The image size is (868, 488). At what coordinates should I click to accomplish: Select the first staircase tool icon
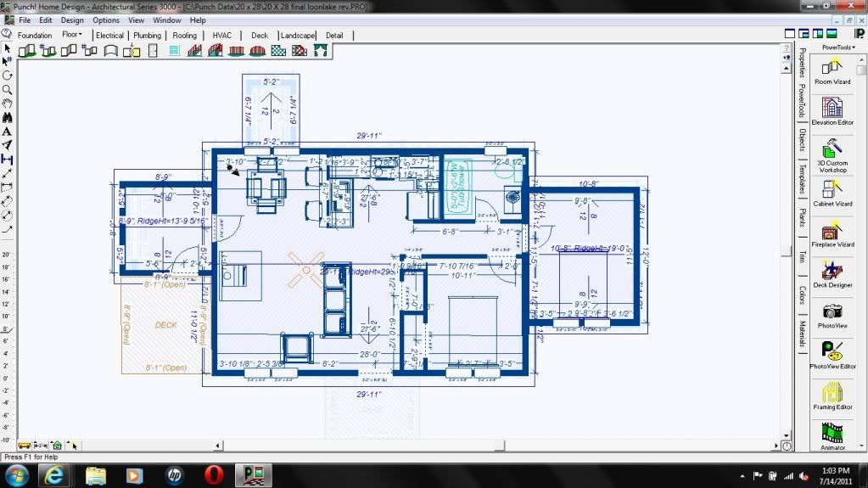click(x=194, y=51)
